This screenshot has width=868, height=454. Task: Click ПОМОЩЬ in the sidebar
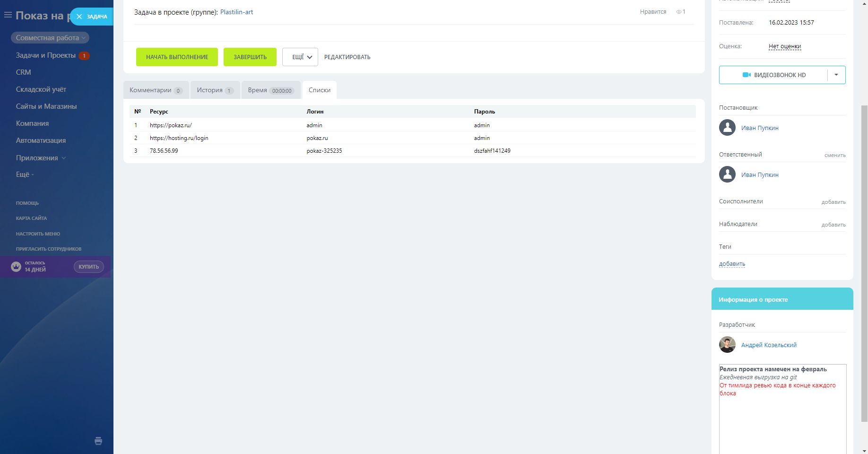[27, 203]
